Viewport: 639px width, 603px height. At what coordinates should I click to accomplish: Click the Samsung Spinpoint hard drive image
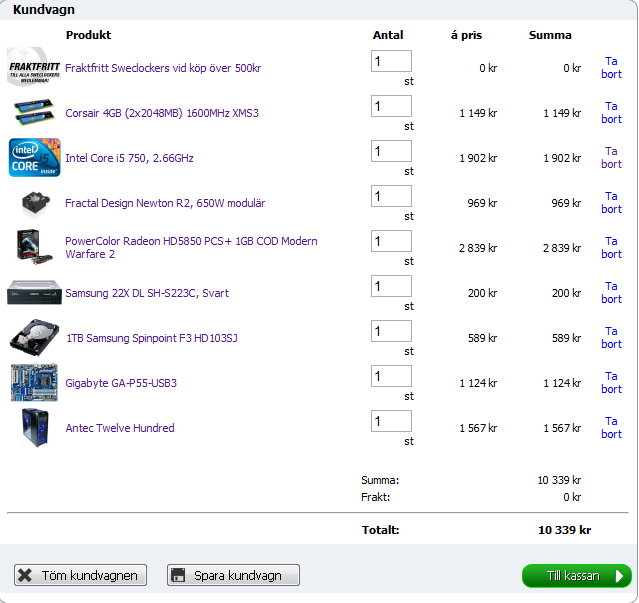click(34, 338)
